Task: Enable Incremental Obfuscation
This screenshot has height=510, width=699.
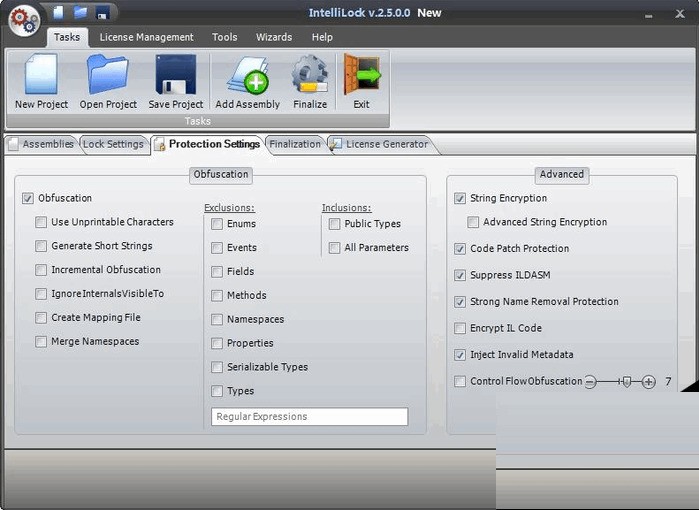Action: point(41,270)
